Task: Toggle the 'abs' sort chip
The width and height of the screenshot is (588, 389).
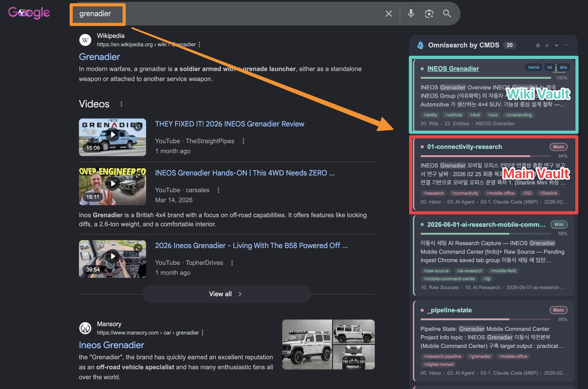Action: (563, 67)
